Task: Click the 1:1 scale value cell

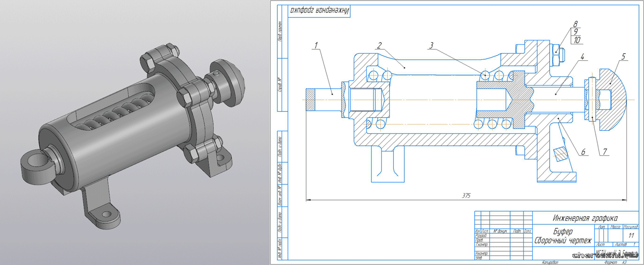Action: pyautogui.click(x=631, y=235)
